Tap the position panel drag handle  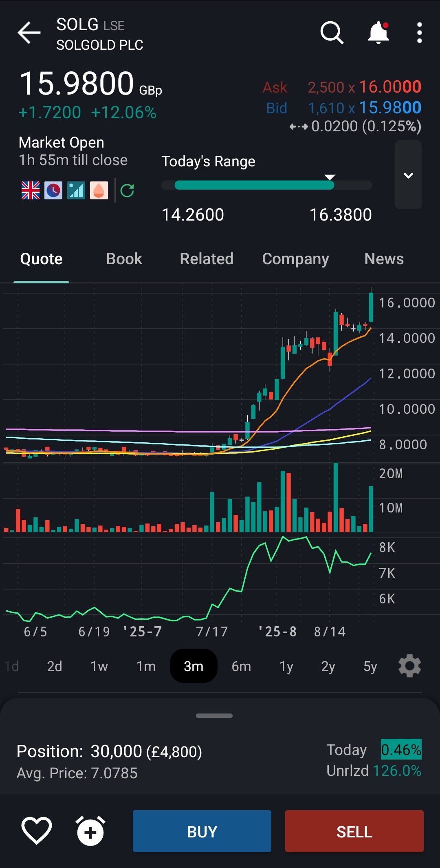coord(214,716)
